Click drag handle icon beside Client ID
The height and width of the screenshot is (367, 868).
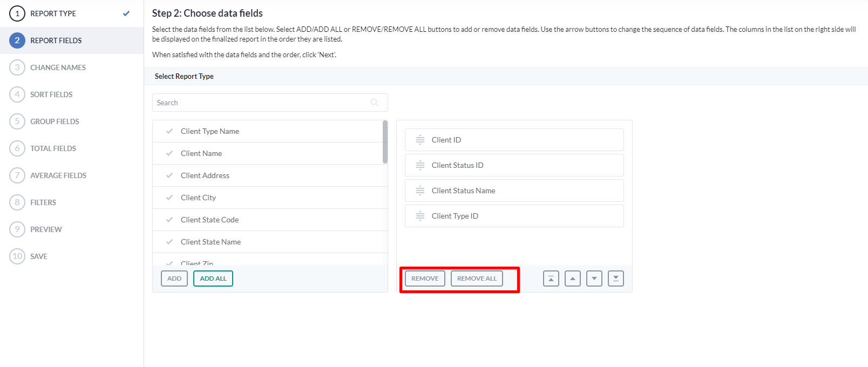420,140
